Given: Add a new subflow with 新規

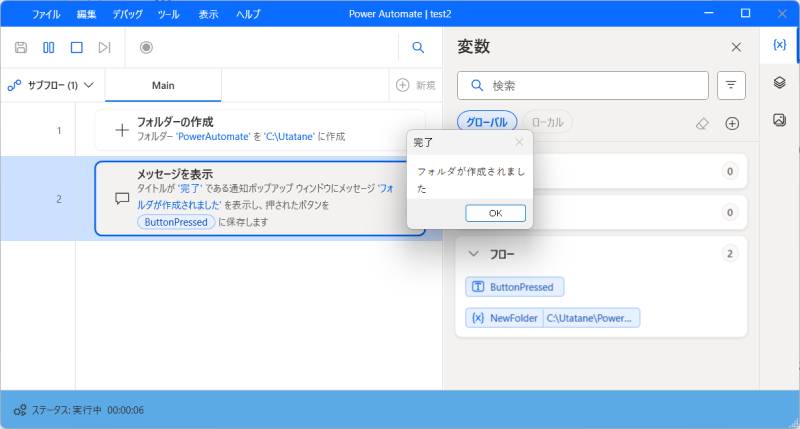Looking at the screenshot, I should point(416,85).
